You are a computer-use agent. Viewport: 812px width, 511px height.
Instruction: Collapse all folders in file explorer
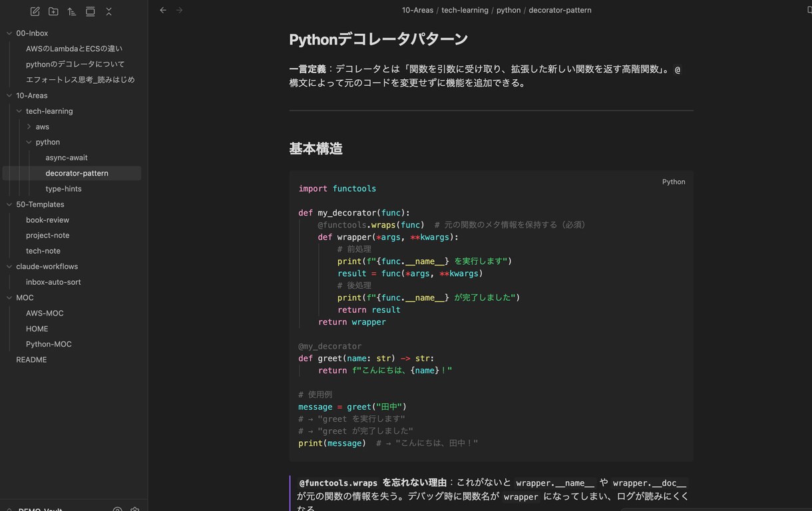pyautogui.click(x=108, y=11)
